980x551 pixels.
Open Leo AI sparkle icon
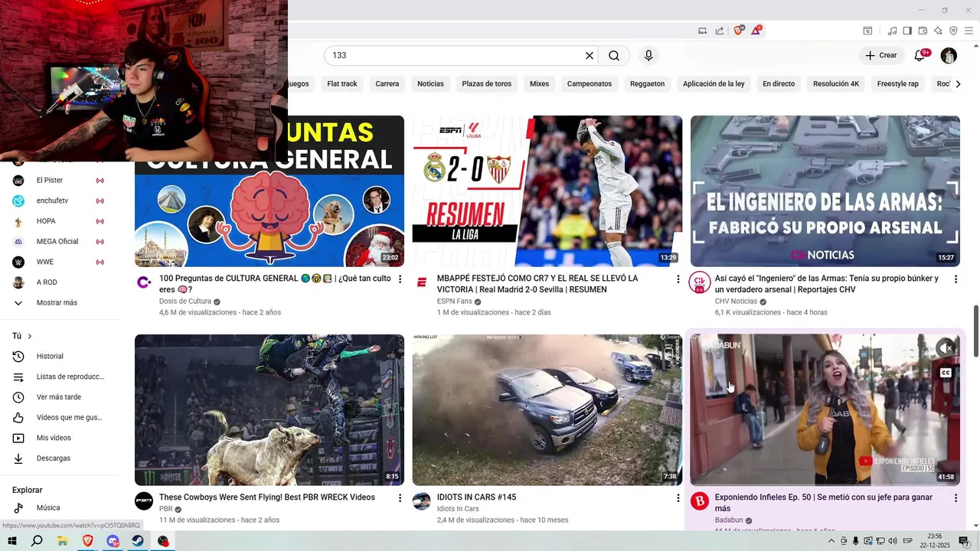click(938, 31)
